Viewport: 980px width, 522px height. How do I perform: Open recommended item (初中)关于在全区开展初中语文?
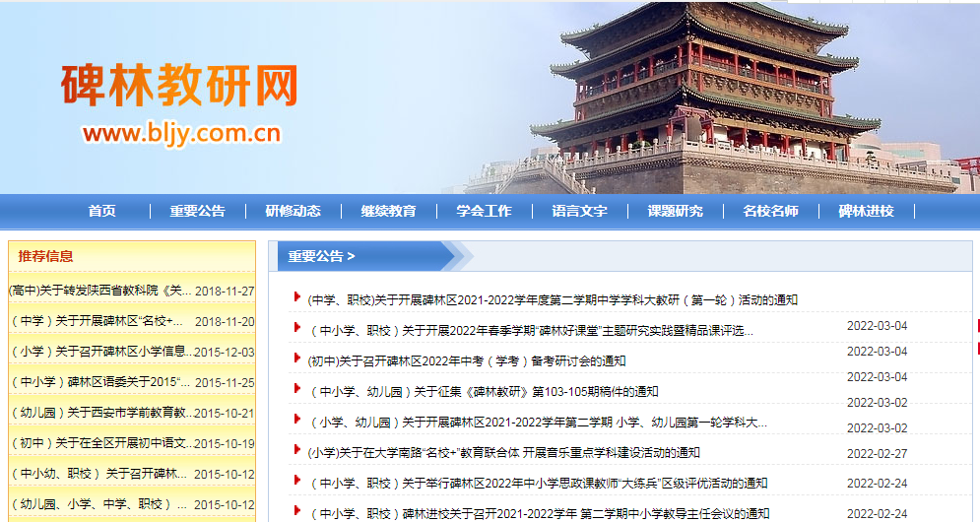(101, 443)
